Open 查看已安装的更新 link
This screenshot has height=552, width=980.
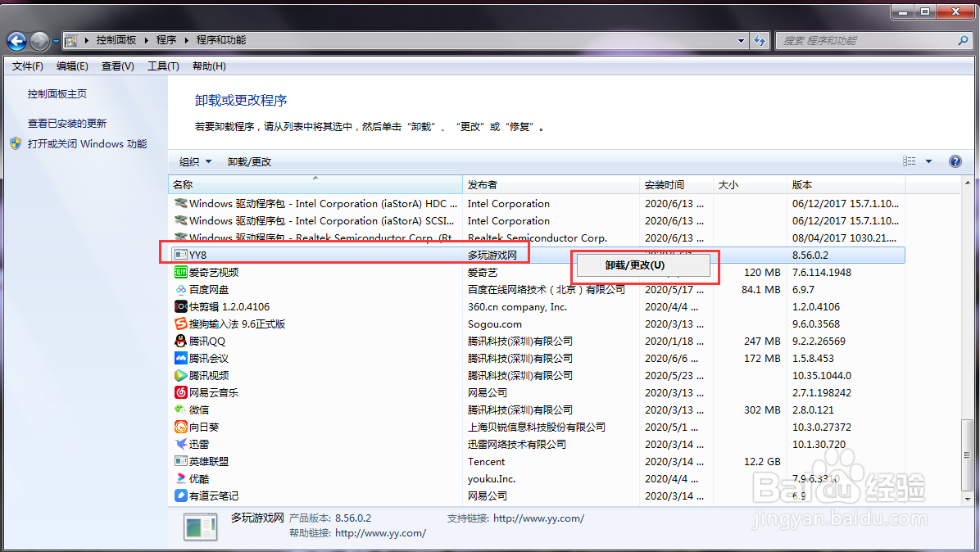click(x=67, y=124)
